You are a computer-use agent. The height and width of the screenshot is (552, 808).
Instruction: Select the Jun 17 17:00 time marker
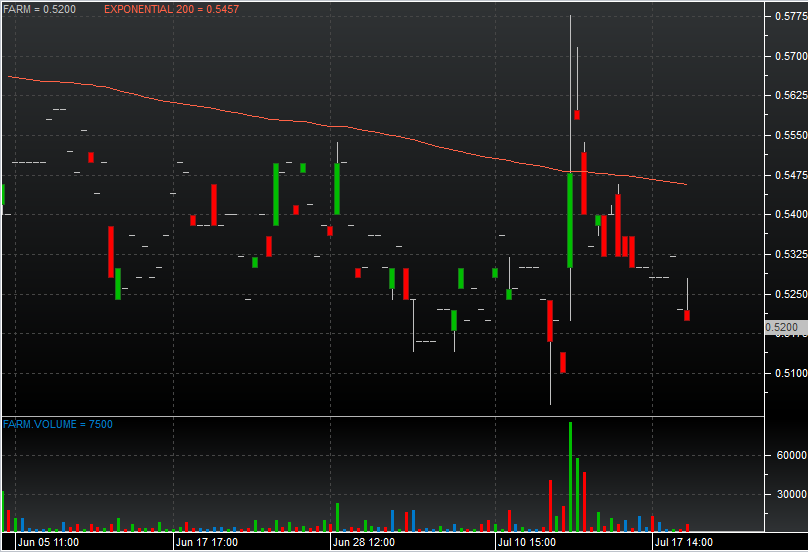click(x=207, y=542)
